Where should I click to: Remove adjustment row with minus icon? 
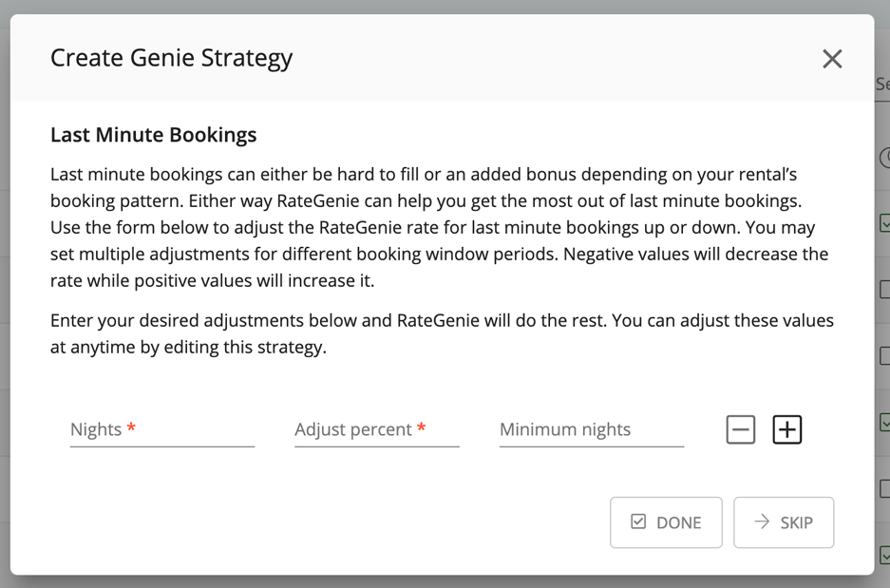pyautogui.click(x=741, y=429)
